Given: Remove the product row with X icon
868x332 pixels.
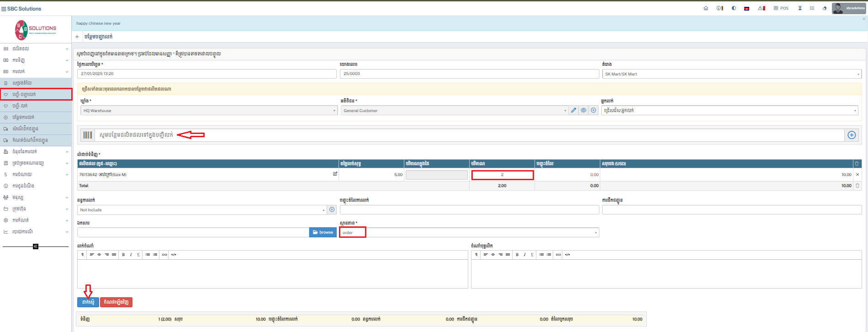Looking at the screenshot, I should pyautogui.click(x=857, y=175).
